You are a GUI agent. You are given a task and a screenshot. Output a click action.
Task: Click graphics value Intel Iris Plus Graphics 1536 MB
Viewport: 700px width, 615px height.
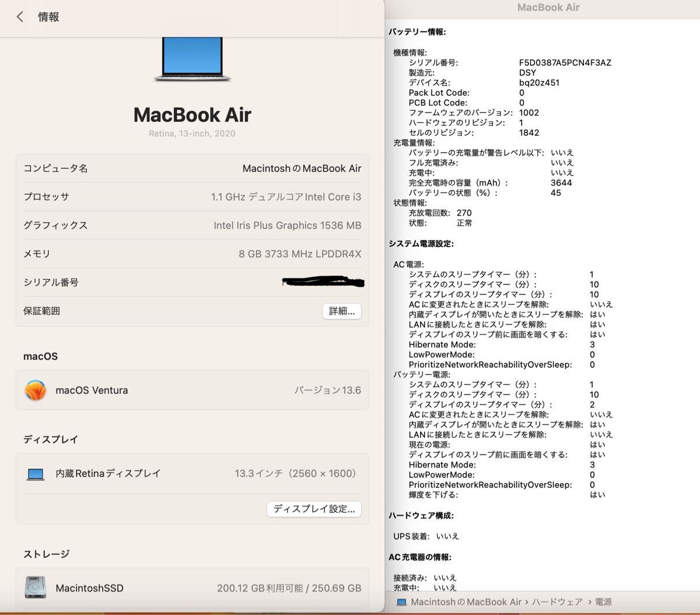pyautogui.click(x=287, y=226)
